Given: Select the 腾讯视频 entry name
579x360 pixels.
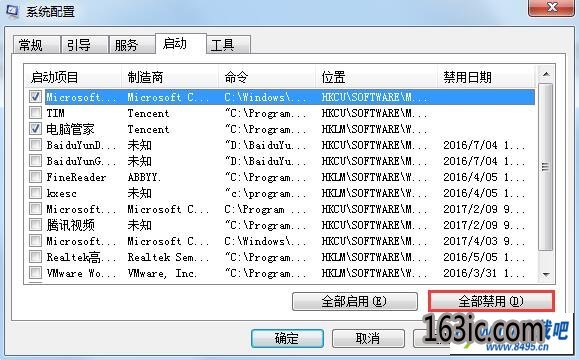Looking at the screenshot, I should [70, 225].
